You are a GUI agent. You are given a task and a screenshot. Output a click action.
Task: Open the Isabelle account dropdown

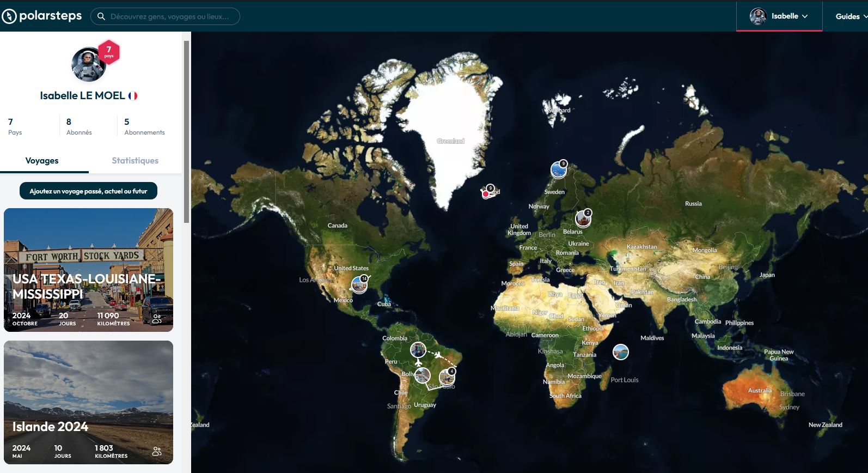[x=779, y=16]
